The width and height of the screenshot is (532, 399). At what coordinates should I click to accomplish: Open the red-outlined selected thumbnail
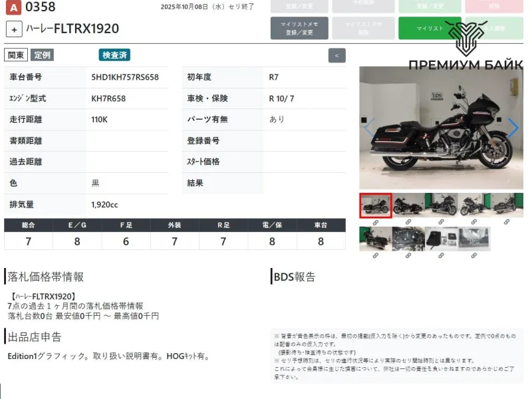coord(376,205)
